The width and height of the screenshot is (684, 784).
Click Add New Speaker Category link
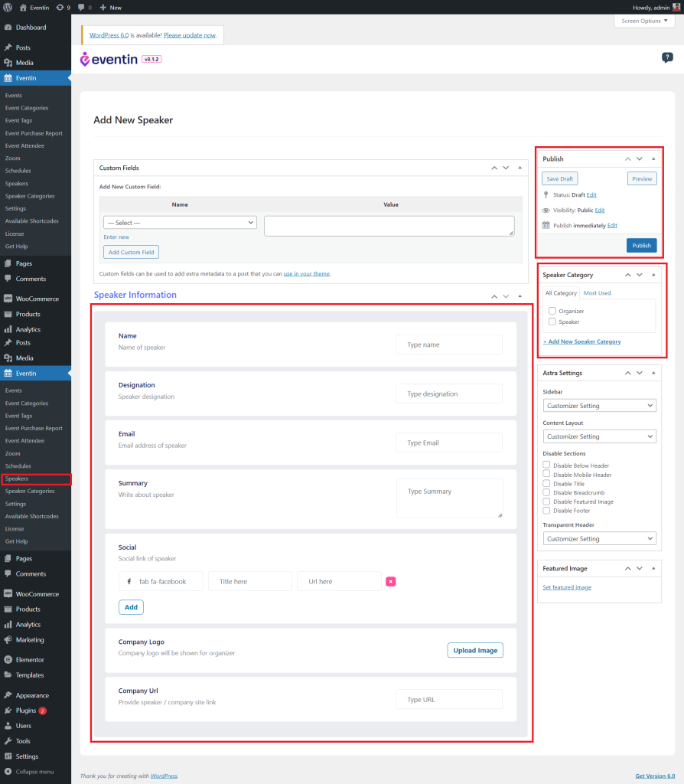click(581, 341)
